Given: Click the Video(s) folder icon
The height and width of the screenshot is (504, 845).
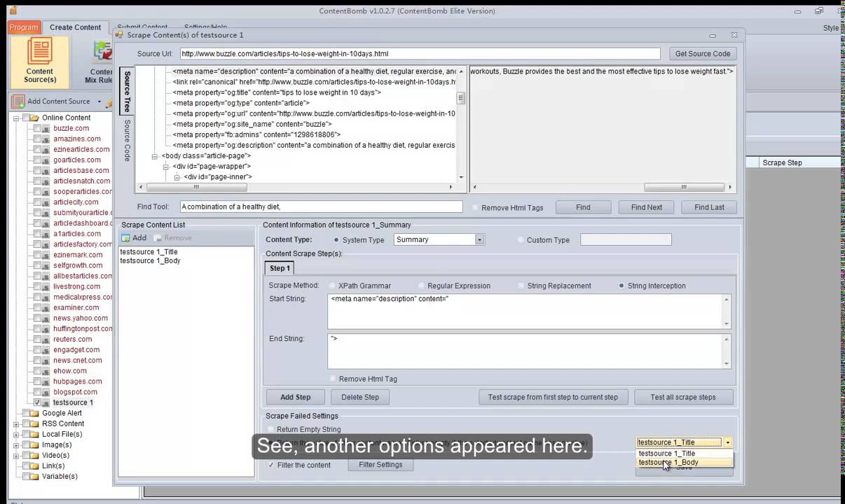Looking at the screenshot, I should point(34,455).
